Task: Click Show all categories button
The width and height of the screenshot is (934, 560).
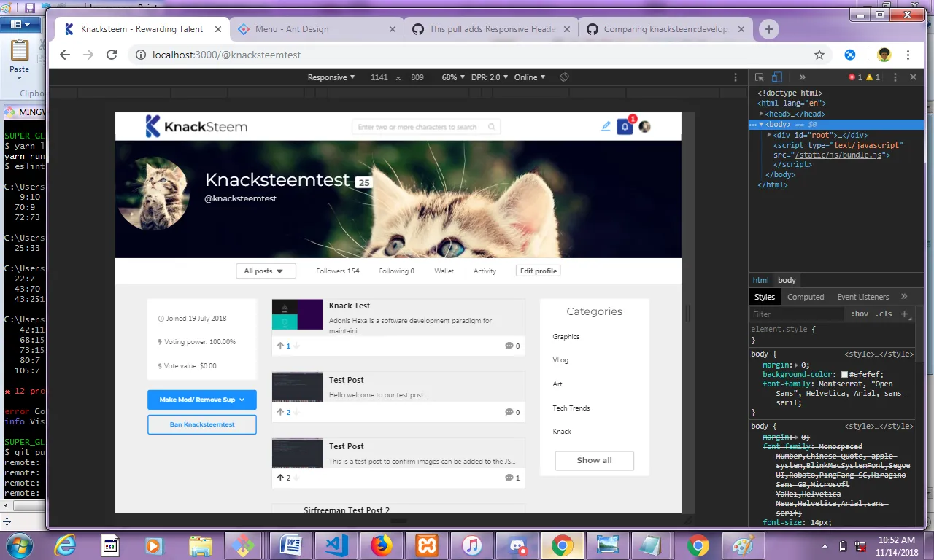Action: coord(594,461)
